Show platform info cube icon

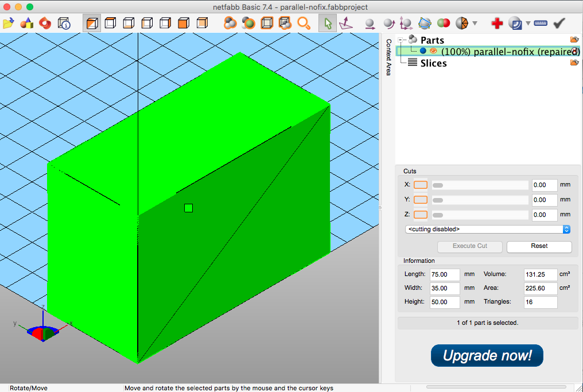click(64, 23)
